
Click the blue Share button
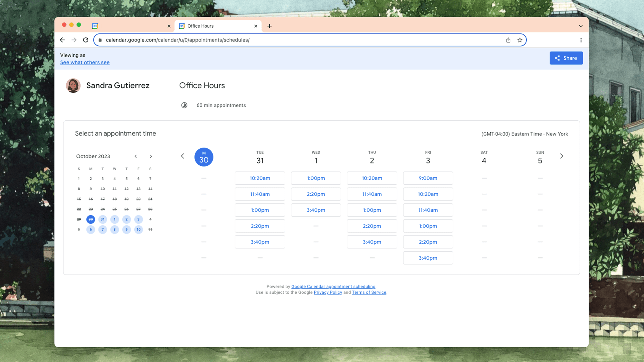tap(566, 58)
